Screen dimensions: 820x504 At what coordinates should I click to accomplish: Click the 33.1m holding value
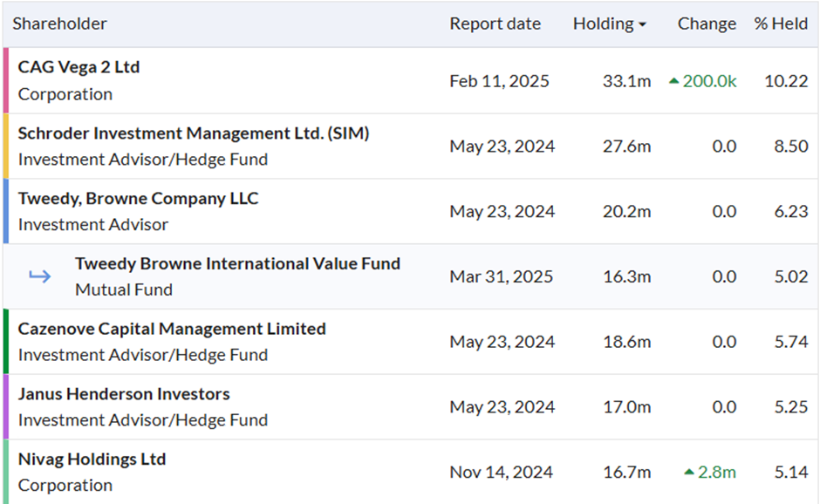click(626, 81)
